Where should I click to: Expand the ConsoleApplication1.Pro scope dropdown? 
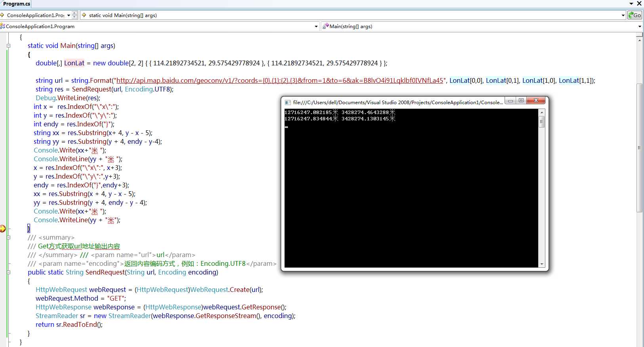click(x=69, y=15)
